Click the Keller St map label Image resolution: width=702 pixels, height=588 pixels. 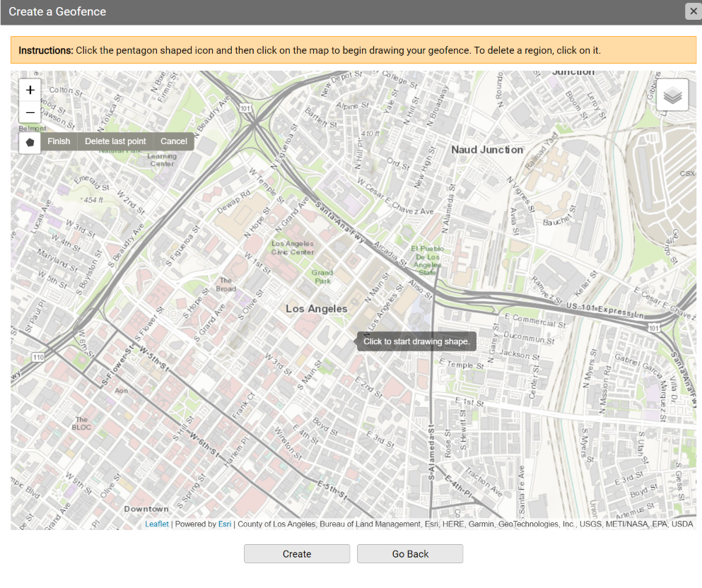pos(585,283)
